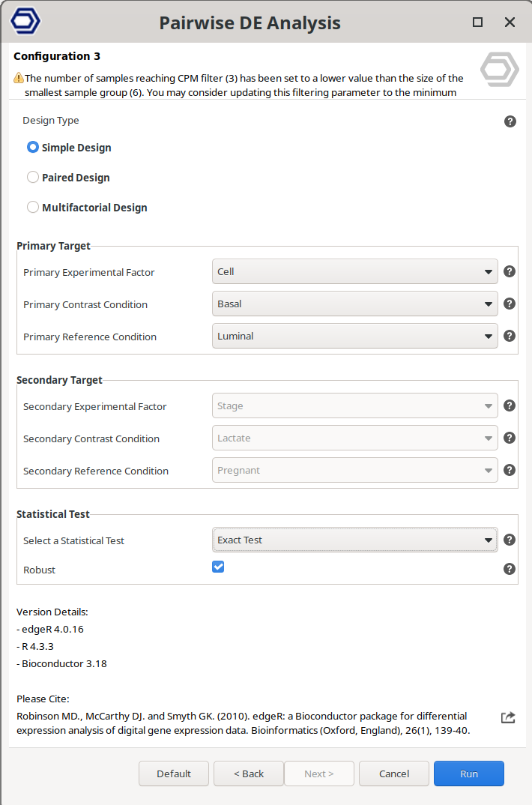
Task: Click the Cancel button
Action: pos(394,774)
